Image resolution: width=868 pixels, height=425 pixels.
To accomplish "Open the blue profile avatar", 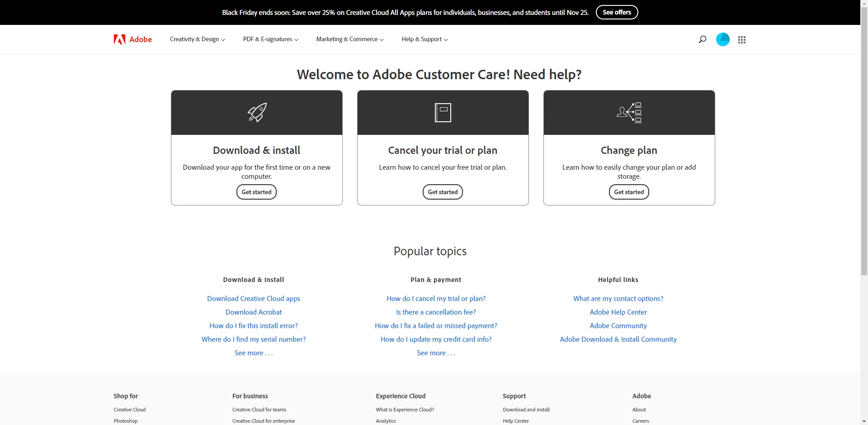I will click(723, 39).
